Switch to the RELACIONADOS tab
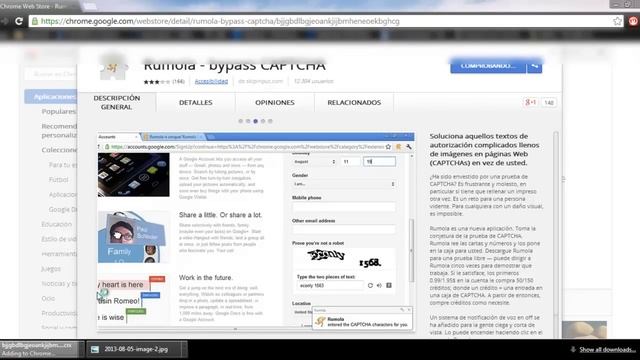This screenshot has width=640, height=360. click(354, 102)
